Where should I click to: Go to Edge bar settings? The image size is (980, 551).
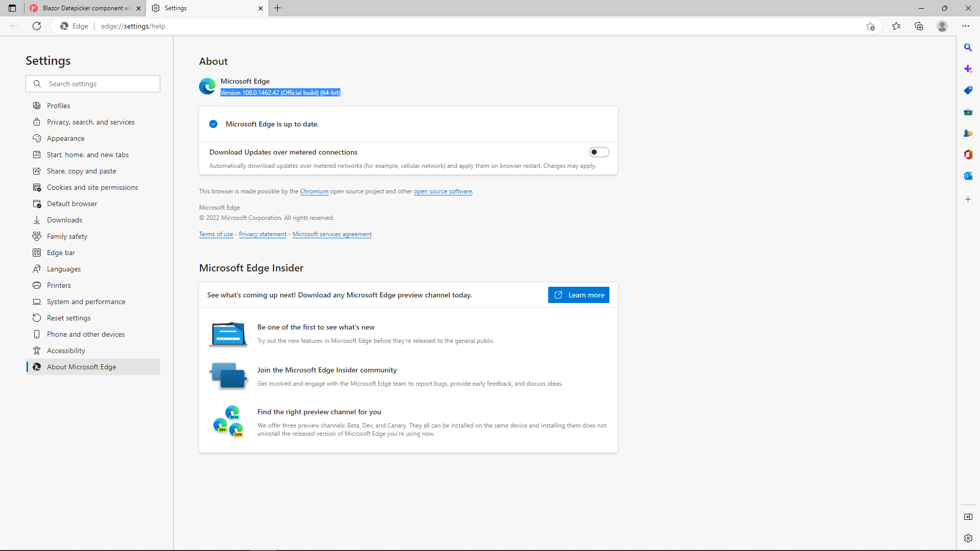(93, 253)
